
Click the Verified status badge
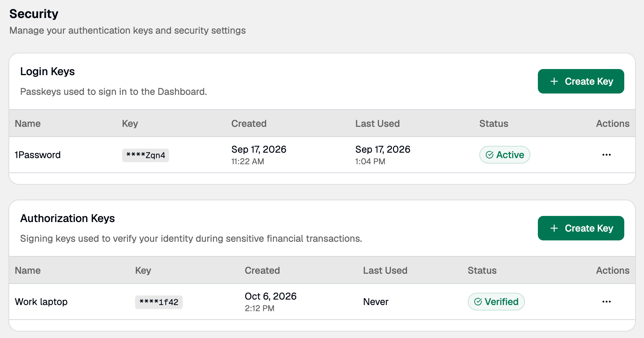click(x=496, y=302)
